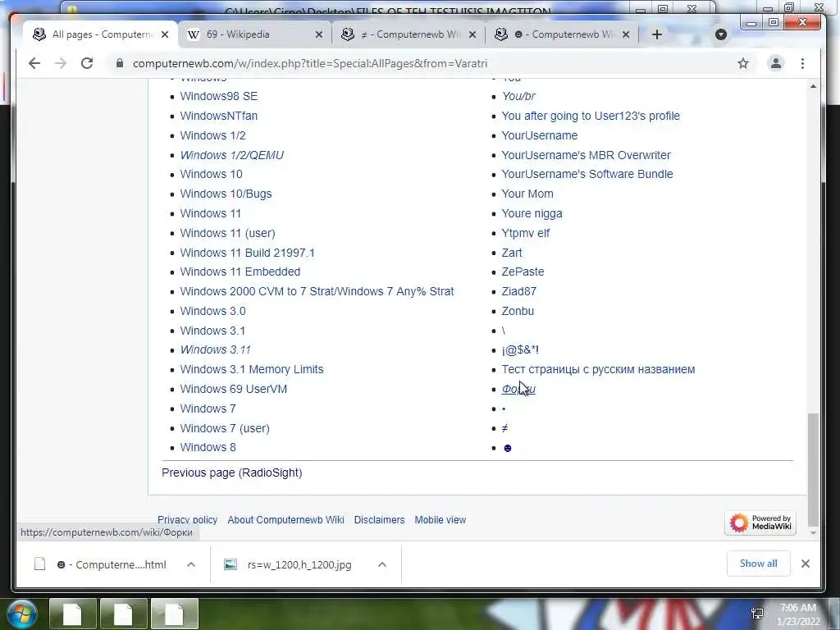This screenshot has width=840, height=630.
Task: View site info via lock icon
Action: [120, 63]
